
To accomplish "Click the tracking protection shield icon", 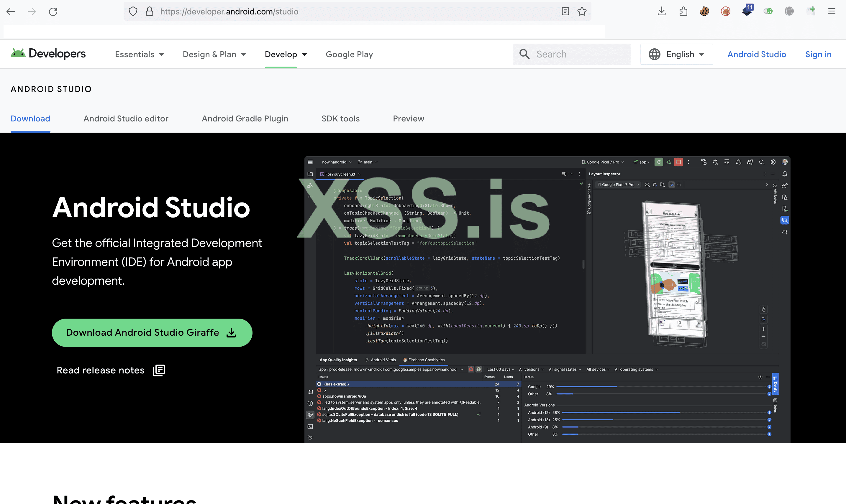I will (133, 11).
